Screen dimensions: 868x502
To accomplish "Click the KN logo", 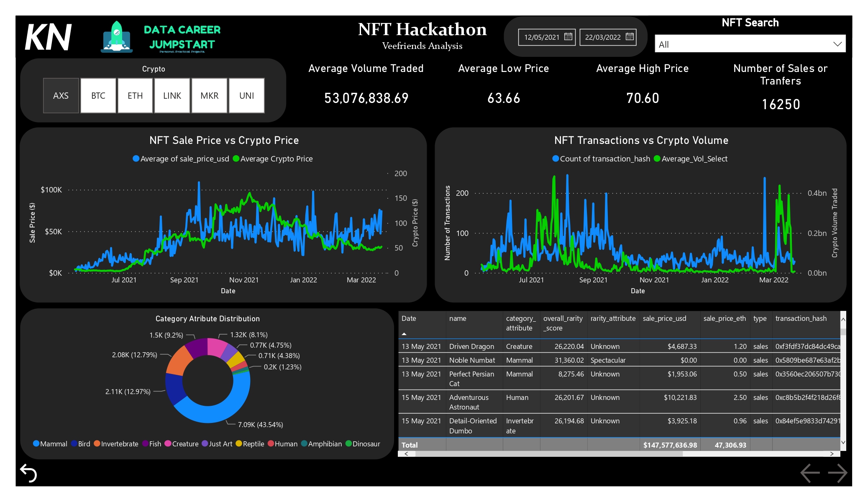I will point(48,37).
